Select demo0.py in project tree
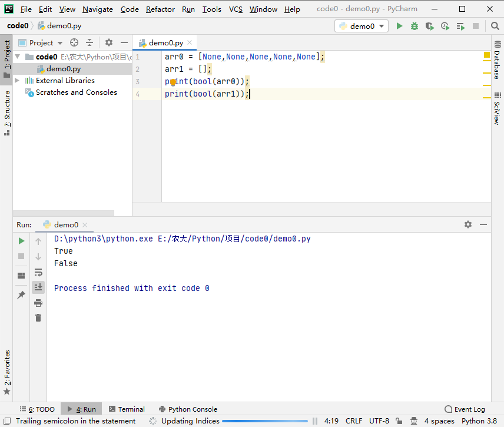The height and width of the screenshot is (427, 504). pyautogui.click(x=64, y=68)
